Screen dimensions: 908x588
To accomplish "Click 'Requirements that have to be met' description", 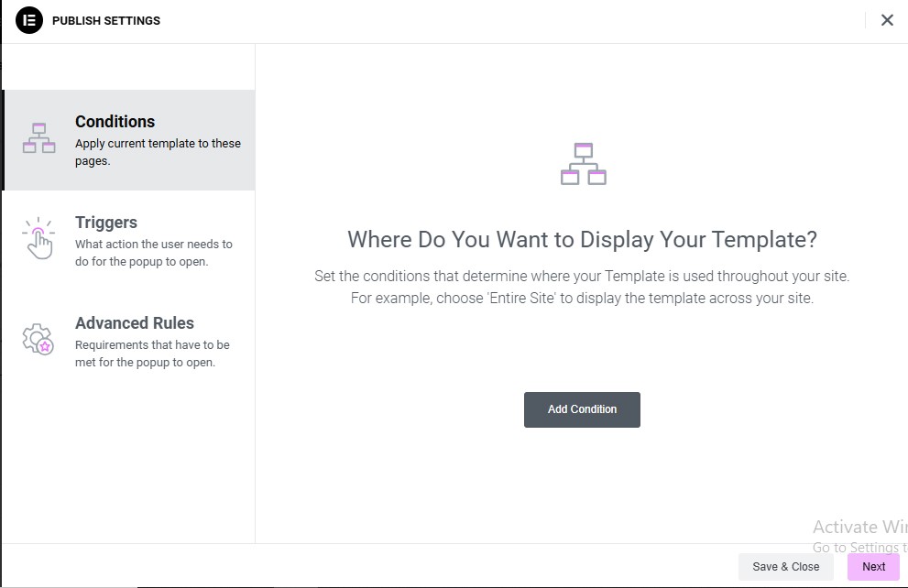I will click(152, 354).
